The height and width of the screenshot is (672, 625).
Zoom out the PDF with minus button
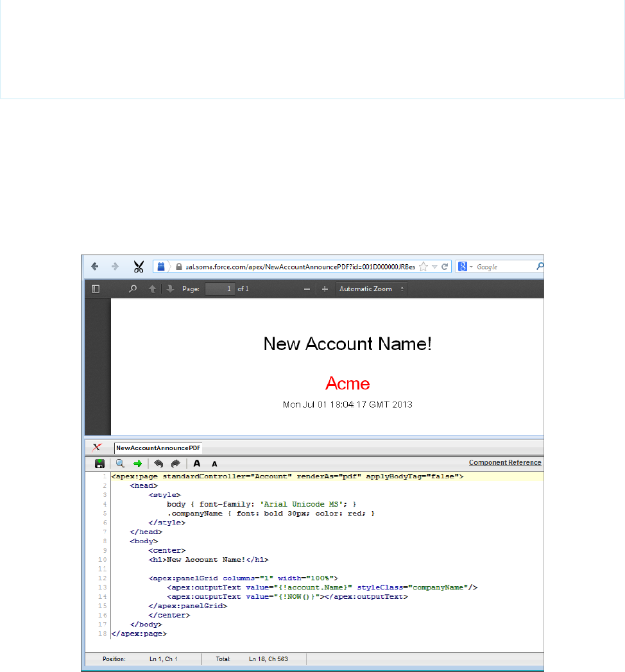click(307, 289)
